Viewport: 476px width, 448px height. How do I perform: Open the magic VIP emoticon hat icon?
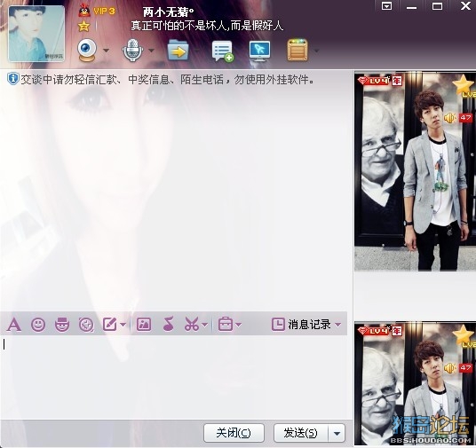point(62,325)
